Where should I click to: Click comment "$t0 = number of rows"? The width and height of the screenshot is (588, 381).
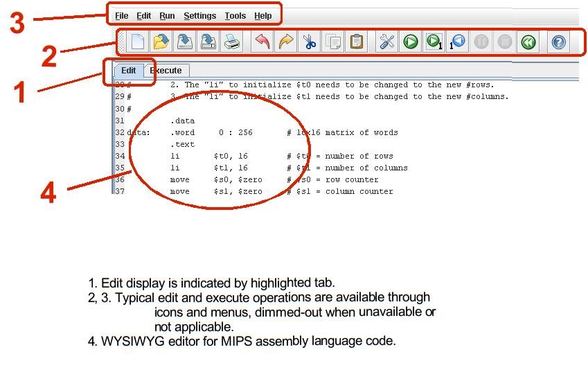pyautogui.click(x=340, y=156)
